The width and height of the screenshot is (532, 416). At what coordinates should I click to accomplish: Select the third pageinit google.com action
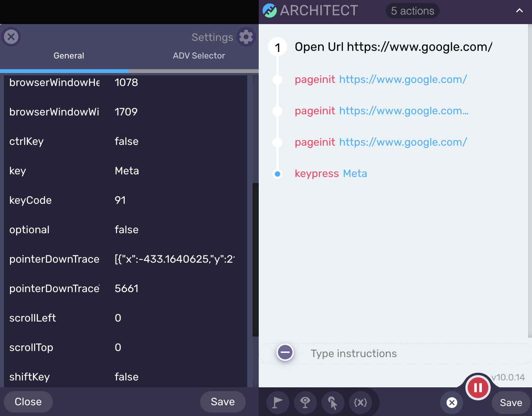pos(381,142)
